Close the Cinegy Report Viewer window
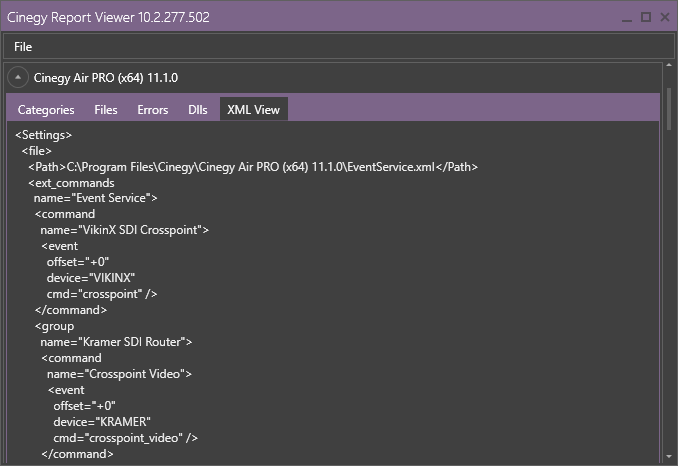 pos(665,17)
